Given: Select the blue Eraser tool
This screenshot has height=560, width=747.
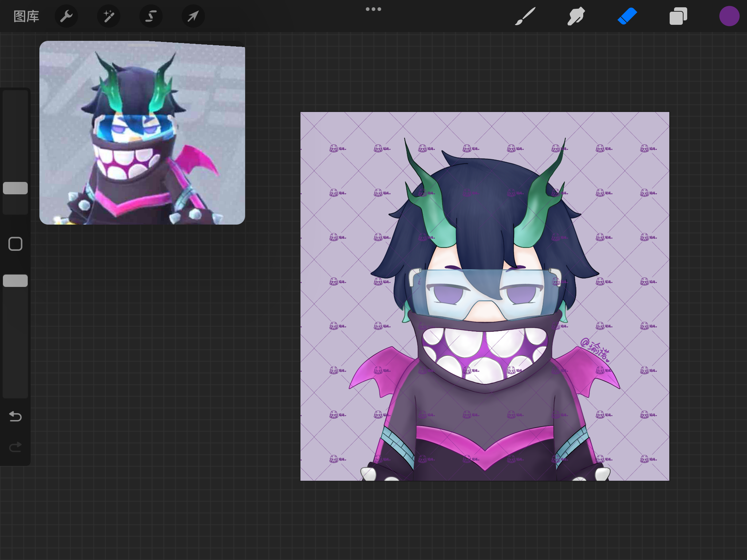Looking at the screenshot, I should pos(627,16).
